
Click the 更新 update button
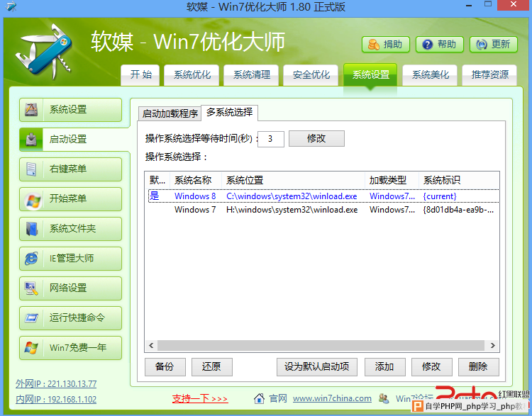coord(494,45)
